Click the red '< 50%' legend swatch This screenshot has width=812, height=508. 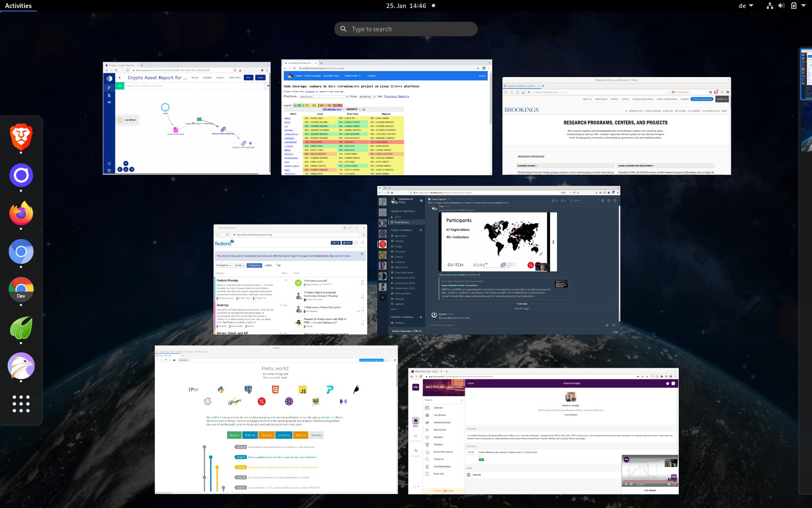click(338, 105)
